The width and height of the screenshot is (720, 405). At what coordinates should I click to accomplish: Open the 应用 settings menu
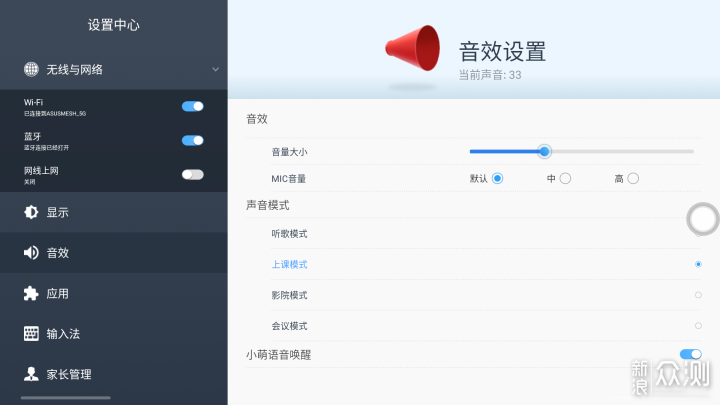click(114, 293)
